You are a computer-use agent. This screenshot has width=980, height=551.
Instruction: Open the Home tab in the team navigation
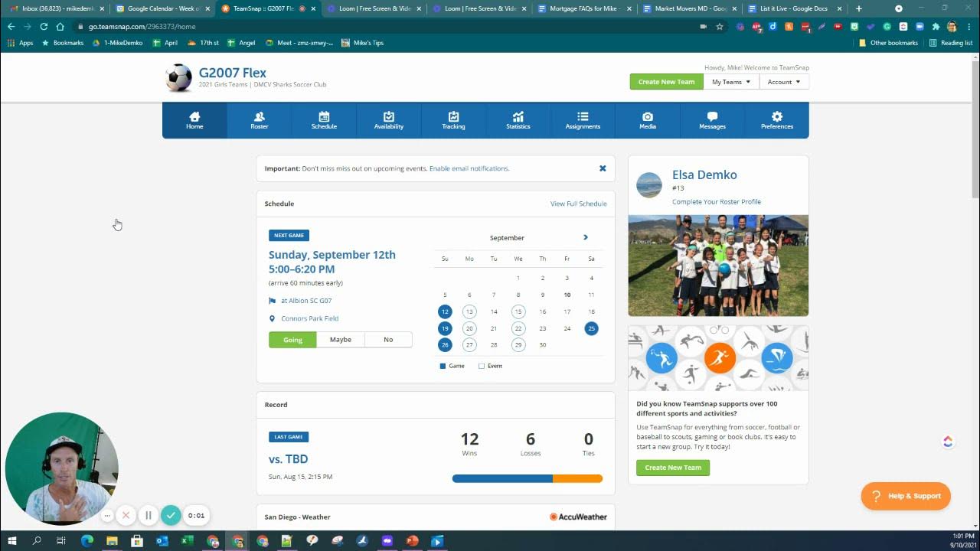pyautogui.click(x=194, y=120)
